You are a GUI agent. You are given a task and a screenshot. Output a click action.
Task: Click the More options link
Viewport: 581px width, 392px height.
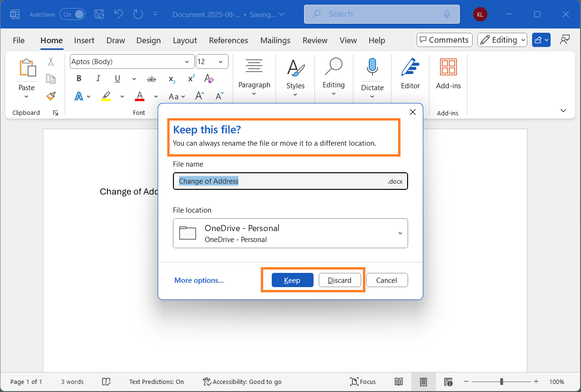click(199, 280)
